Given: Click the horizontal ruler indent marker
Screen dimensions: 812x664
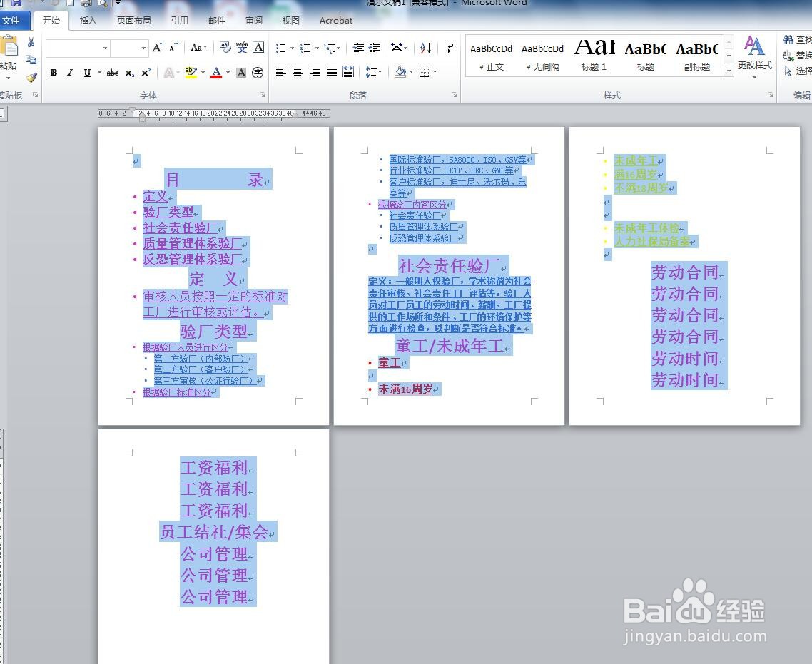Looking at the screenshot, I should click(x=143, y=116).
